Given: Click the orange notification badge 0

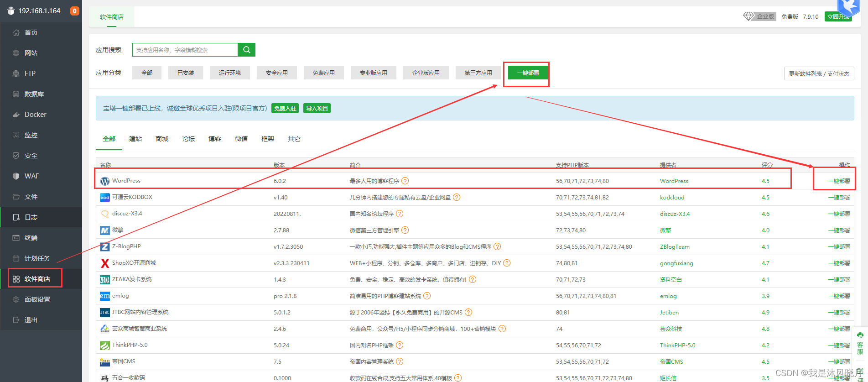Looking at the screenshot, I should 74,11.
